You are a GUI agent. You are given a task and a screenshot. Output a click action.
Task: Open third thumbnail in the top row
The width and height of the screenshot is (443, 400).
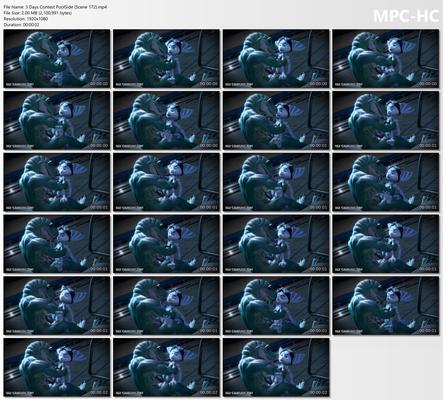tap(276, 59)
